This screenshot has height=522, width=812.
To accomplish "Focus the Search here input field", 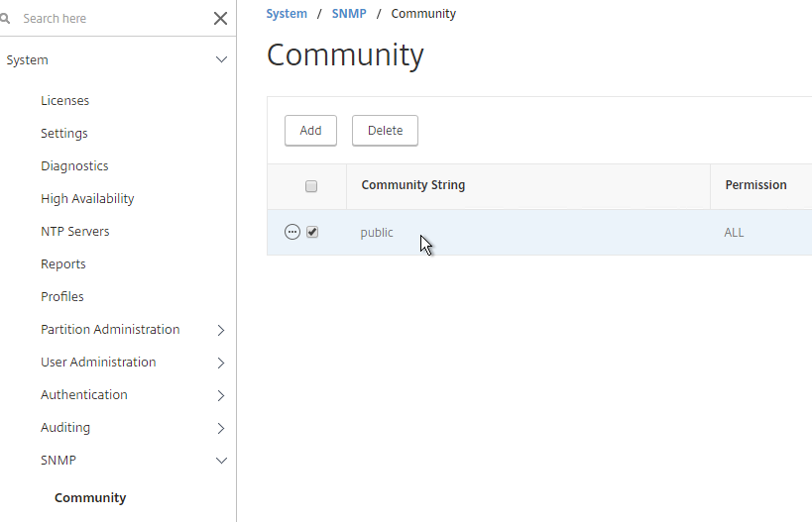I will [x=114, y=19].
